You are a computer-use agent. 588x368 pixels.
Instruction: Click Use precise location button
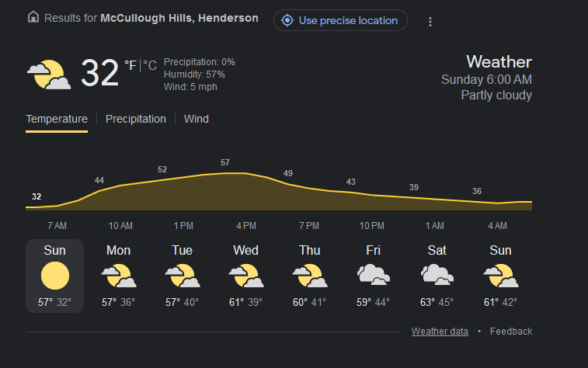[340, 20]
